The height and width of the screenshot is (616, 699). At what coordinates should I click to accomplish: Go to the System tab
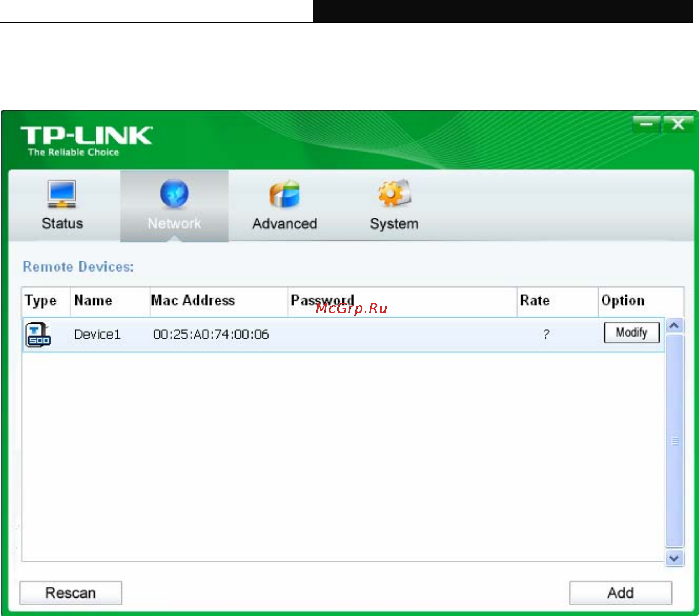tap(394, 206)
